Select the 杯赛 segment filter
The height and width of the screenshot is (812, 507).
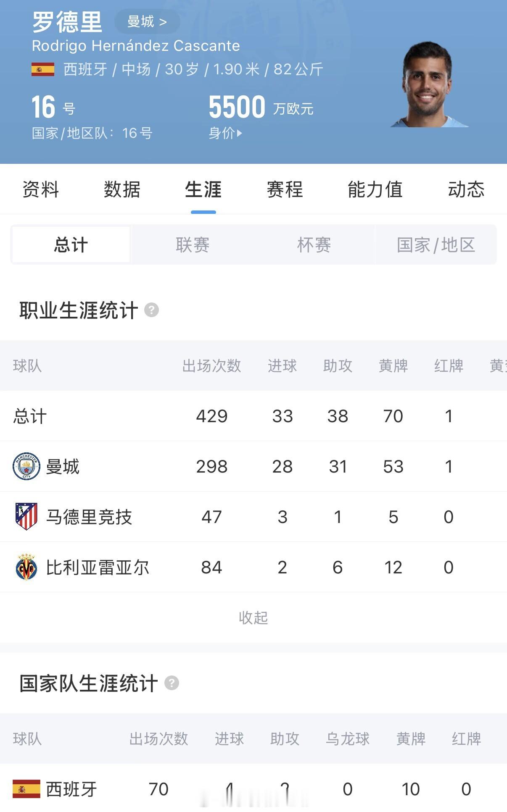click(314, 244)
